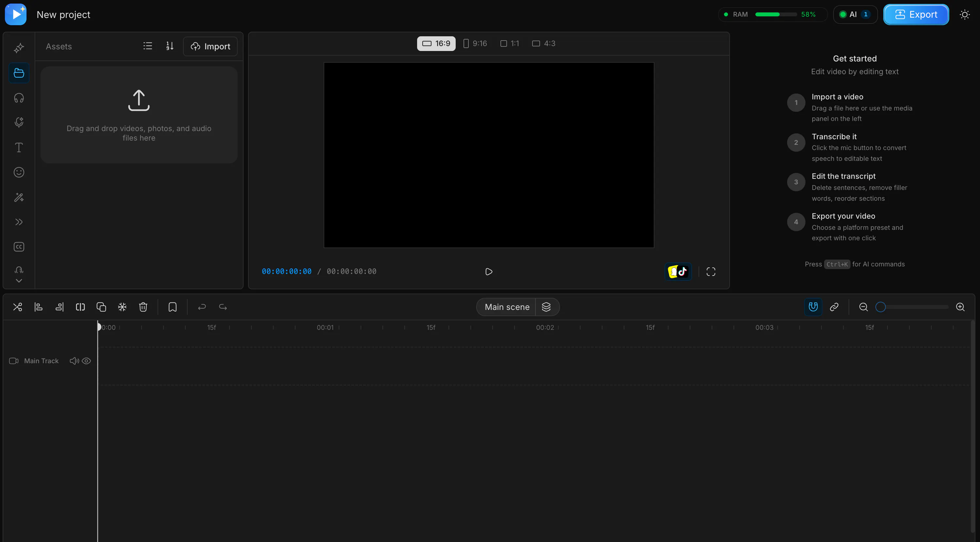Viewport: 980px width, 542px height.
Task: Duplicate the selected clip
Action: (101, 307)
